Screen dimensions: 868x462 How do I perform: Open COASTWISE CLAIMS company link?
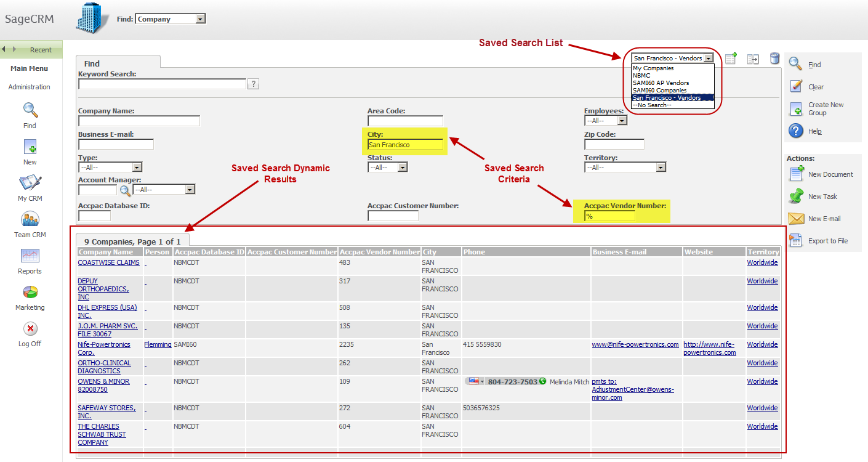108,262
